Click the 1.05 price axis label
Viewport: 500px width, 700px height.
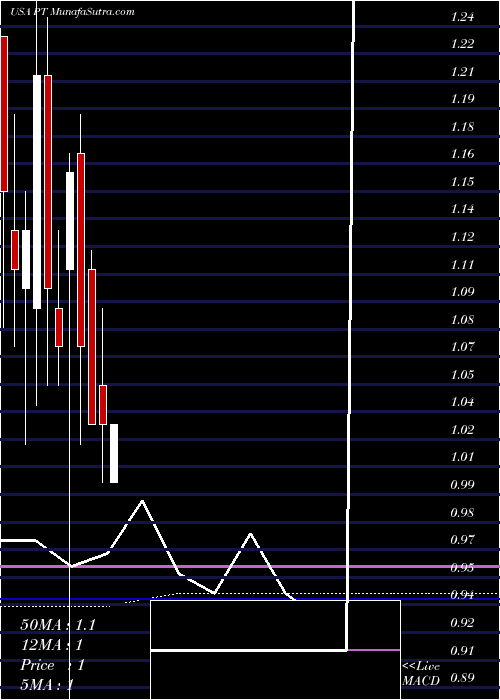point(462,375)
